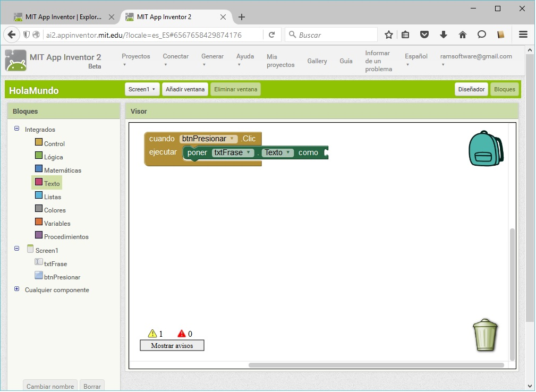The height and width of the screenshot is (392, 536).
Task: Select the txtFrase component in the tree
Action: click(55, 264)
